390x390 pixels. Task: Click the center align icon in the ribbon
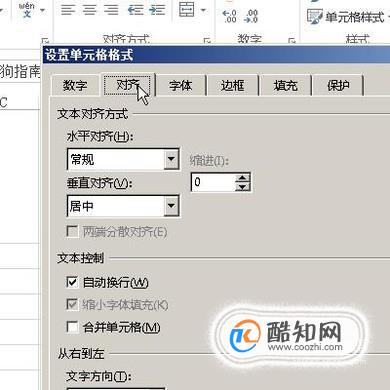(90, 10)
